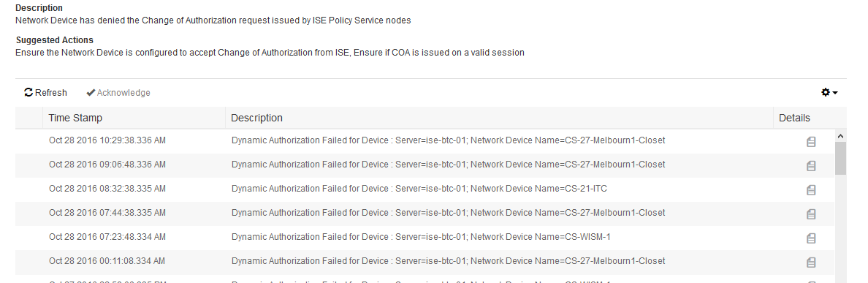Select the 09:06:48.336 AM Melbourn1-Closet entry

(x=425, y=165)
